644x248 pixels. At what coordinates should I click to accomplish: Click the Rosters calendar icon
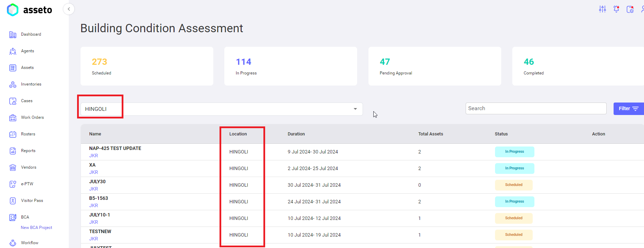(13, 134)
